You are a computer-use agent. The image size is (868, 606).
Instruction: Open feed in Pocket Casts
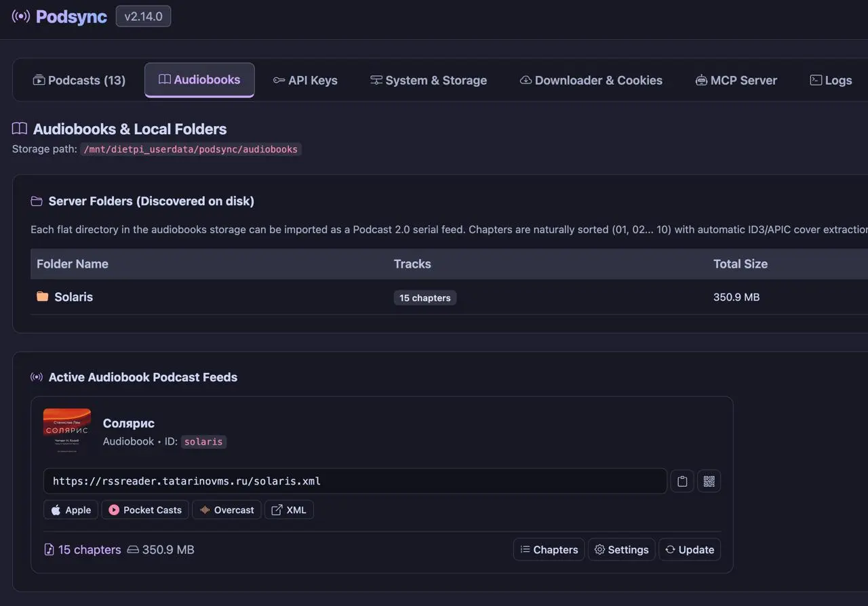click(145, 510)
